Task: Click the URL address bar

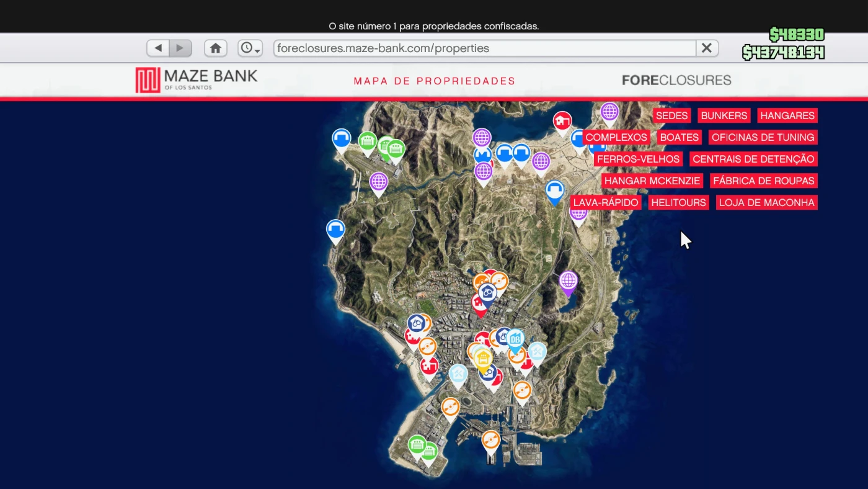Action: 484,48
